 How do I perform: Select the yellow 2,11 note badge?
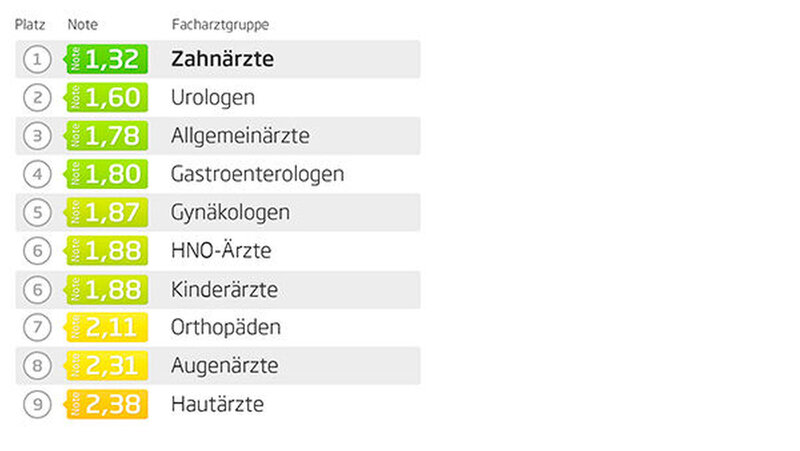coord(106,328)
